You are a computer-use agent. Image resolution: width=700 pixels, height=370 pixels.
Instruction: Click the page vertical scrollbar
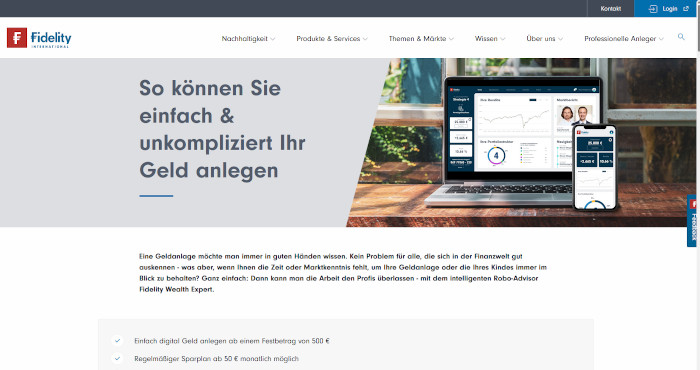[698, 185]
